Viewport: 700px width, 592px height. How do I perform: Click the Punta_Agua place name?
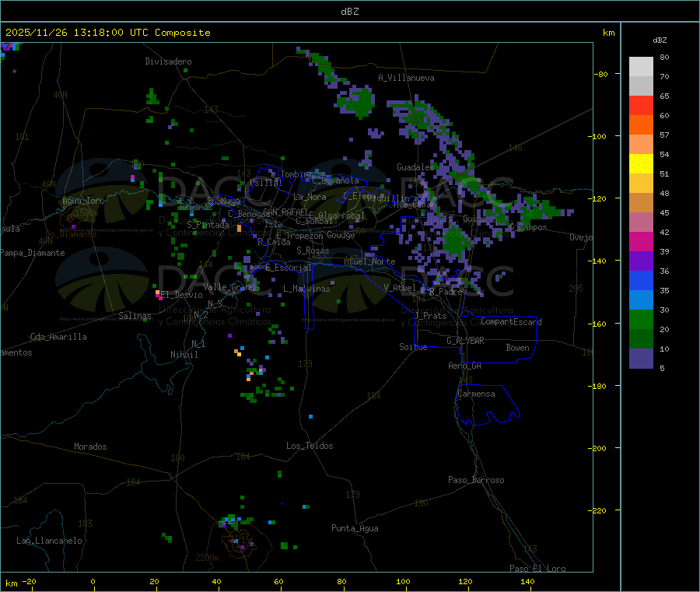coord(355,528)
